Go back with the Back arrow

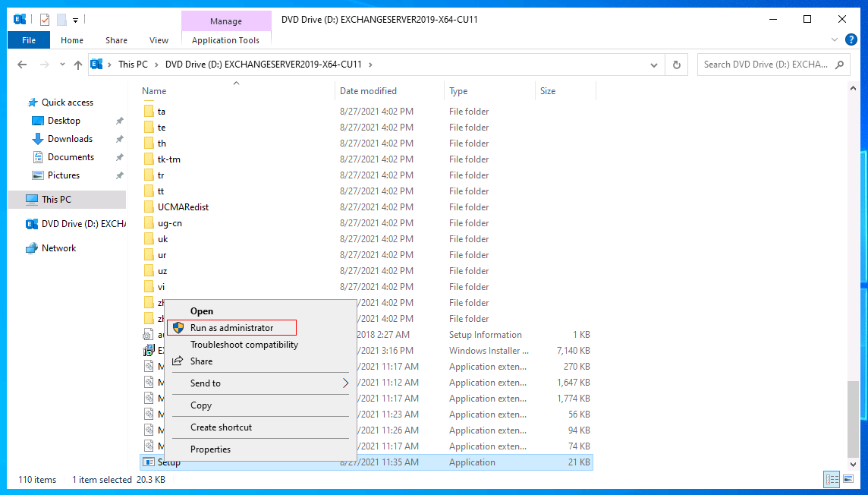click(x=22, y=65)
